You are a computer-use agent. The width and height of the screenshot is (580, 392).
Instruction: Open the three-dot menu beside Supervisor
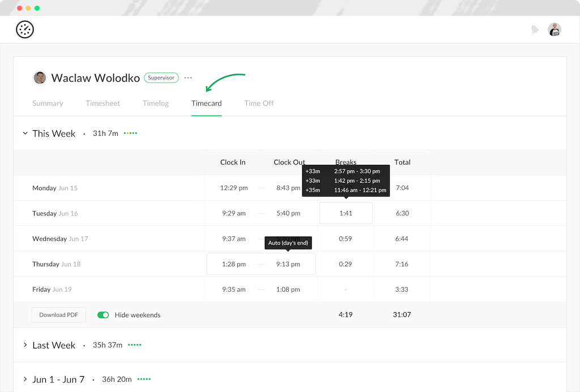click(188, 78)
